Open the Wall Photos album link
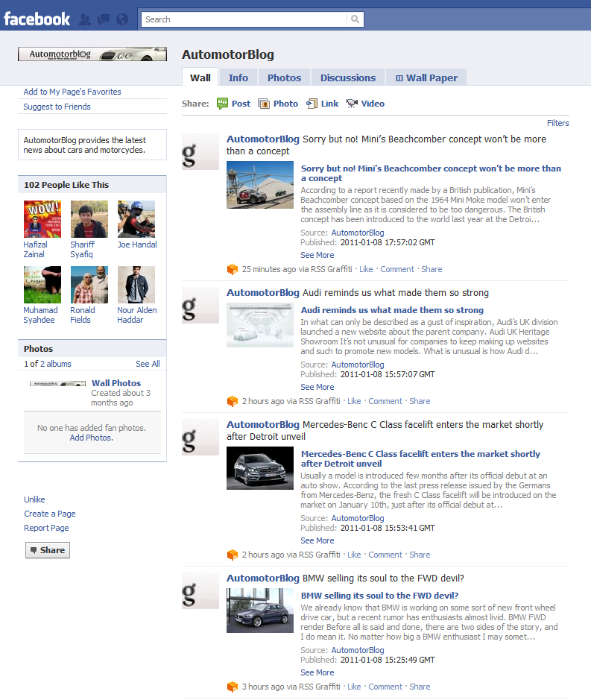591x700 pixels. pos(116,383)
